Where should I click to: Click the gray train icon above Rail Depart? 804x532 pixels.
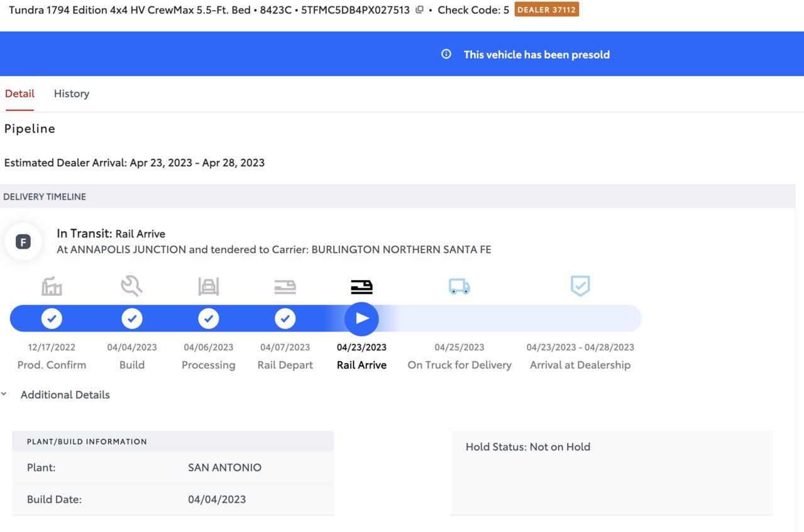click(x=285, y=287)
